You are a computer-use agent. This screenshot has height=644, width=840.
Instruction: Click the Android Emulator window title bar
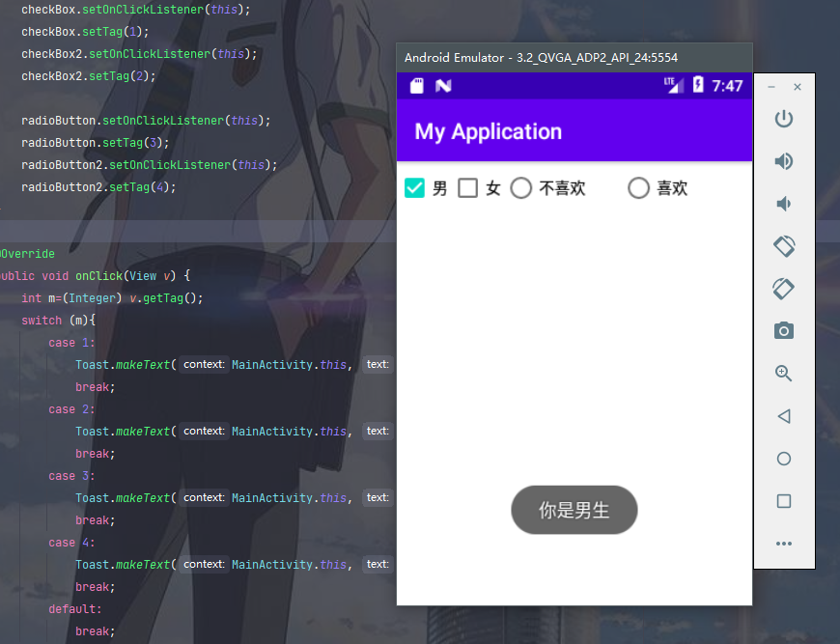[x=574, y=57]
